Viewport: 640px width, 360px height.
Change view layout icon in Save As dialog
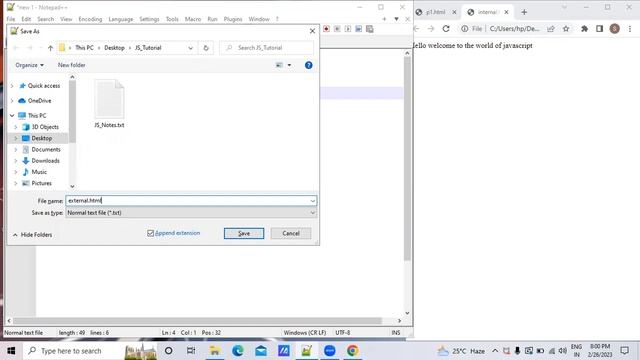[279, 65]
